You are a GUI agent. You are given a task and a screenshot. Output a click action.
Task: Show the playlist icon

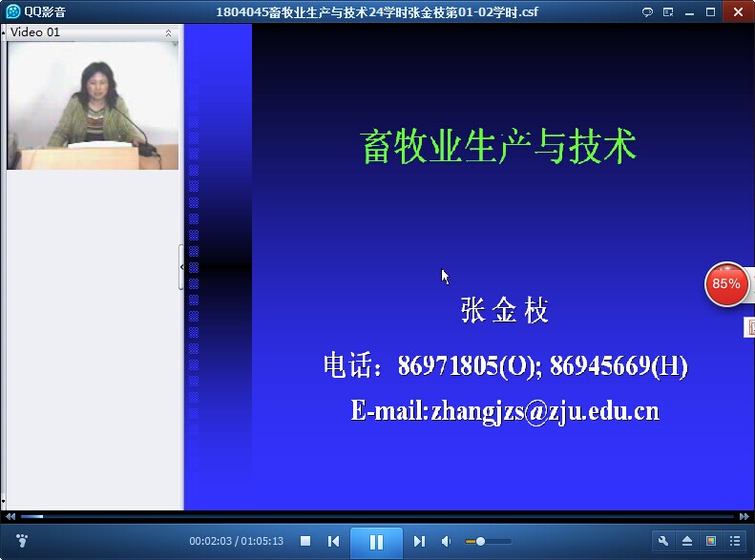tap(735, 541)
